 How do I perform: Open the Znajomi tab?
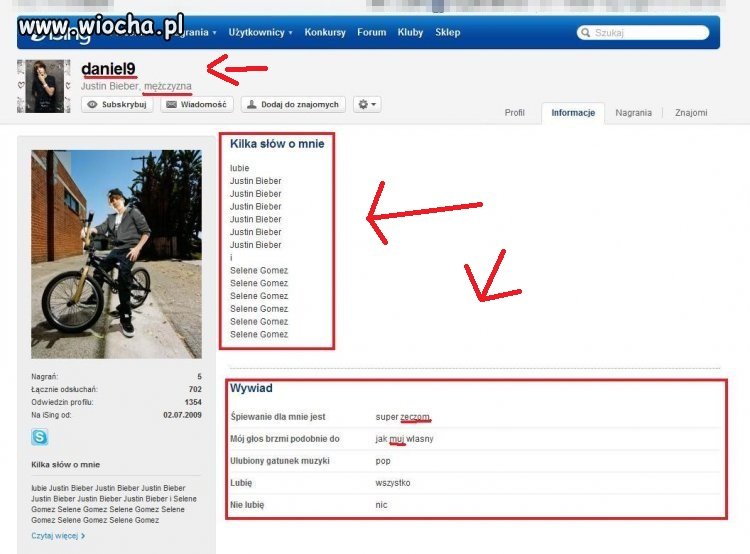691,113
